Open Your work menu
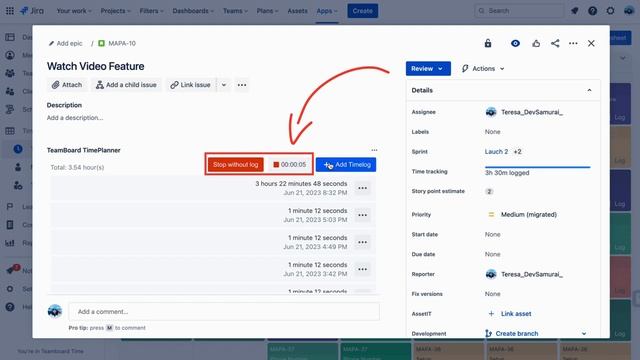This screenshot has width=640, height=360. [x=74, y=11]
